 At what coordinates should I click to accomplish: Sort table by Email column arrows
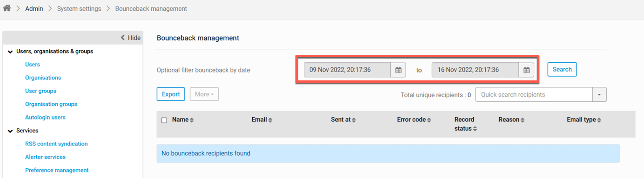270,120
